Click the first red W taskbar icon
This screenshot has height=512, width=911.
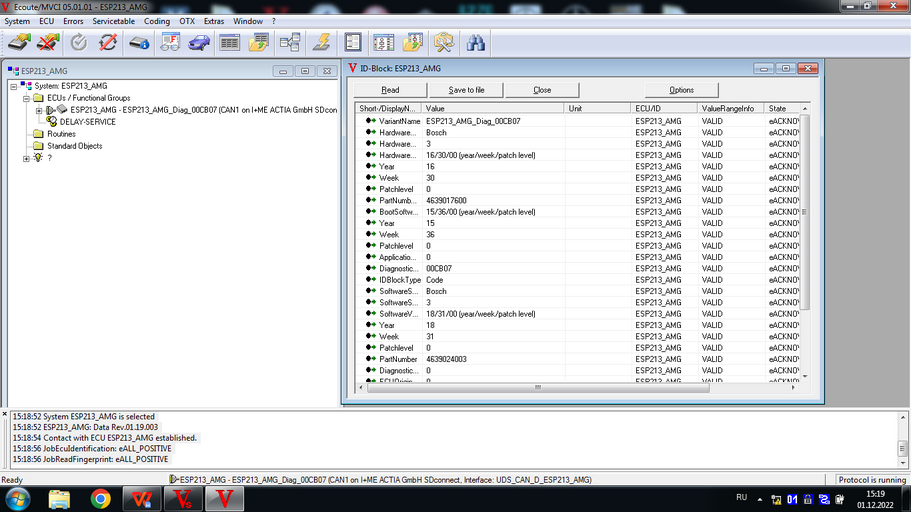pos(142,499)
